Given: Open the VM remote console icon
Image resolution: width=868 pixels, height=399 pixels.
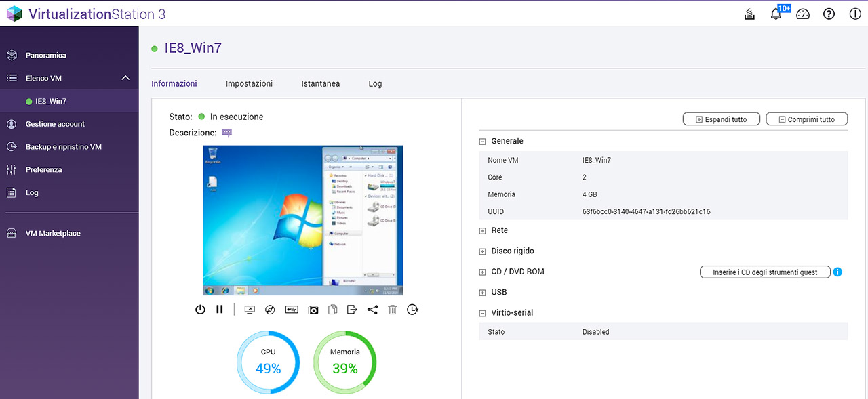Looking at the screenshot, I should (250, 310).
